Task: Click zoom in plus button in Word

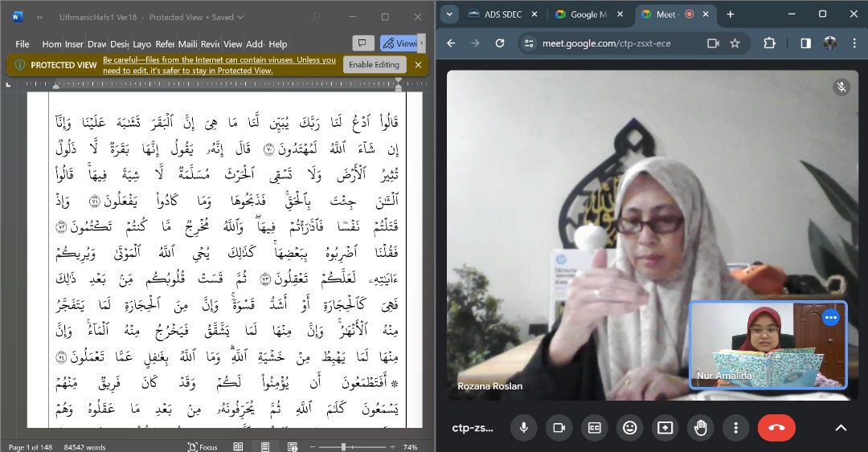Action: point(392,447)
